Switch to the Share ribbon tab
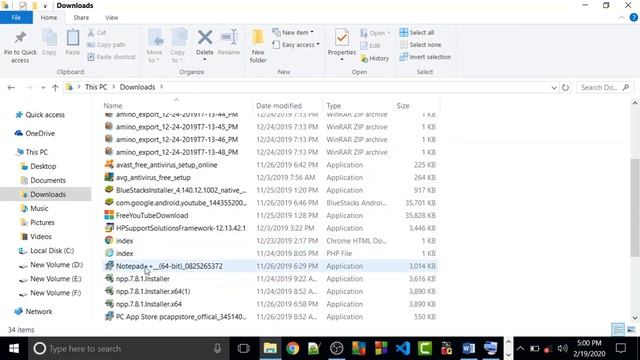 tap(81, 18)
